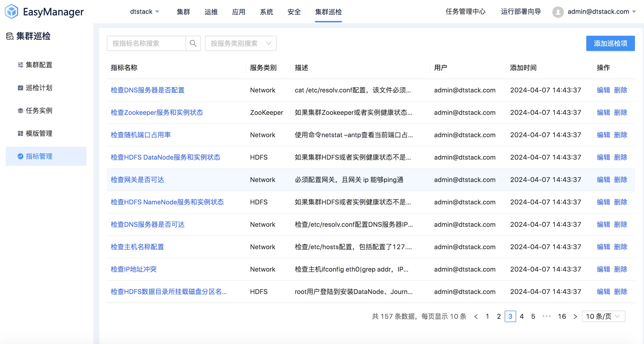The width and height of the screenshot is (644, 344).
Task: Click description 必须配置网关，且网关 ip 能够ping通
Action: pyautogui.click(x=349, y=180)
